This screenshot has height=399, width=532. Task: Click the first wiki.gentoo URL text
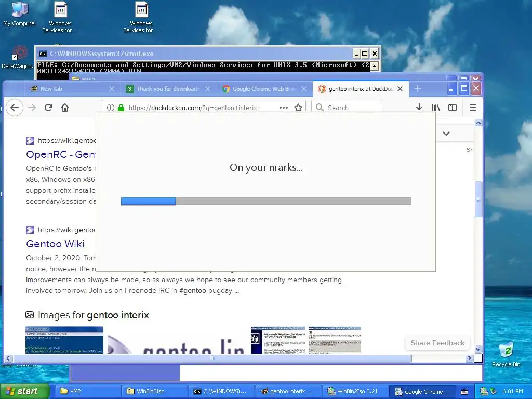tap(67, 140)
